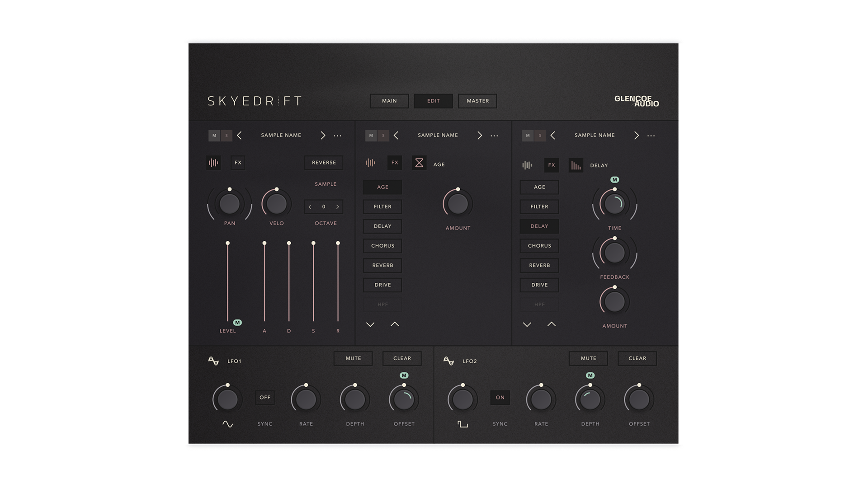The width and height of the screenshot is (868, 488).
Task: Click the LFO1 RATE knob
Action: coord(306,400)
